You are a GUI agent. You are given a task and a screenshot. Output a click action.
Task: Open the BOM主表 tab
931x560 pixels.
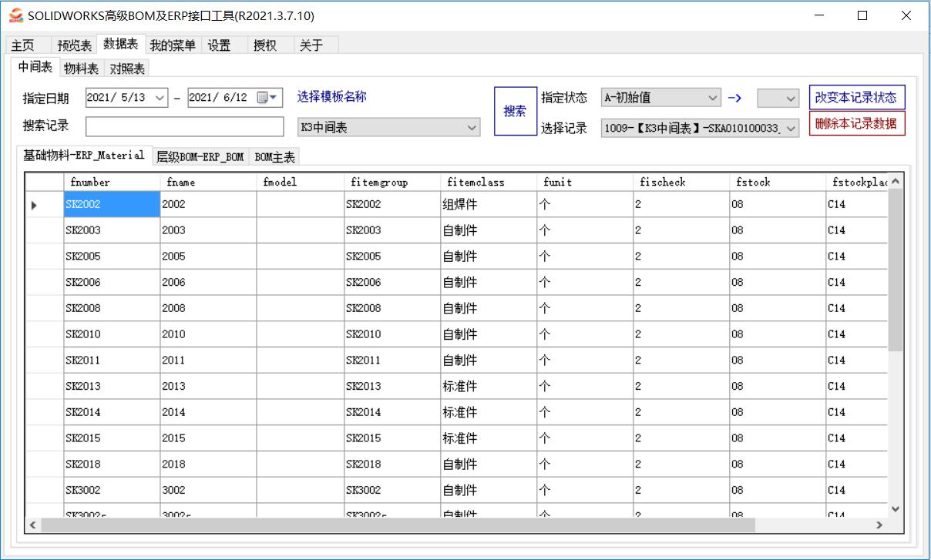coord(274,157)
